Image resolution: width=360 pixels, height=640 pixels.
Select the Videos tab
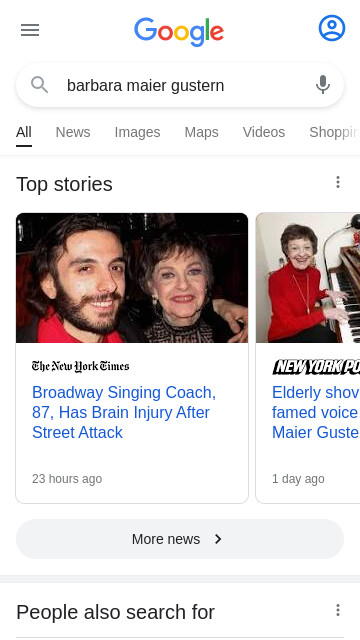[264, 132]
